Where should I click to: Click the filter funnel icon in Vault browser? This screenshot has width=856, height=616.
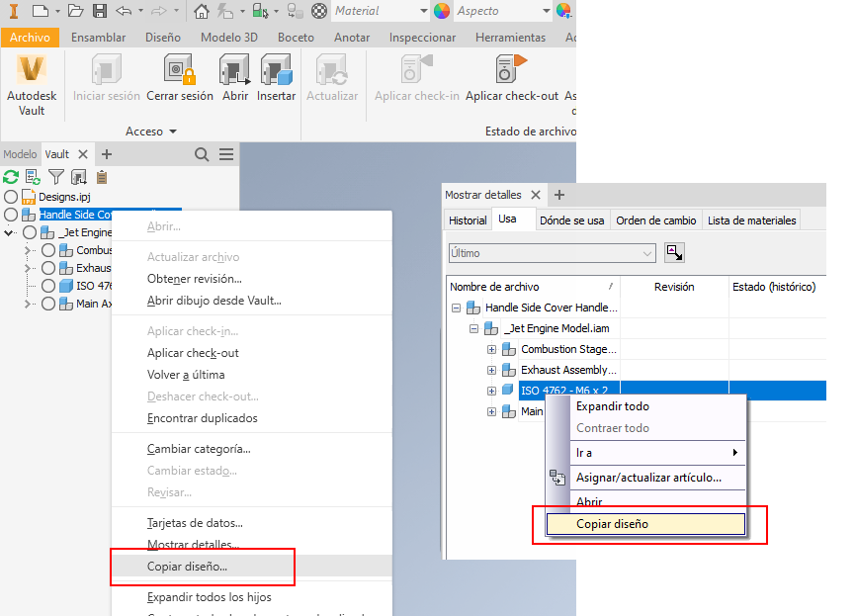(x=55, y=177)
